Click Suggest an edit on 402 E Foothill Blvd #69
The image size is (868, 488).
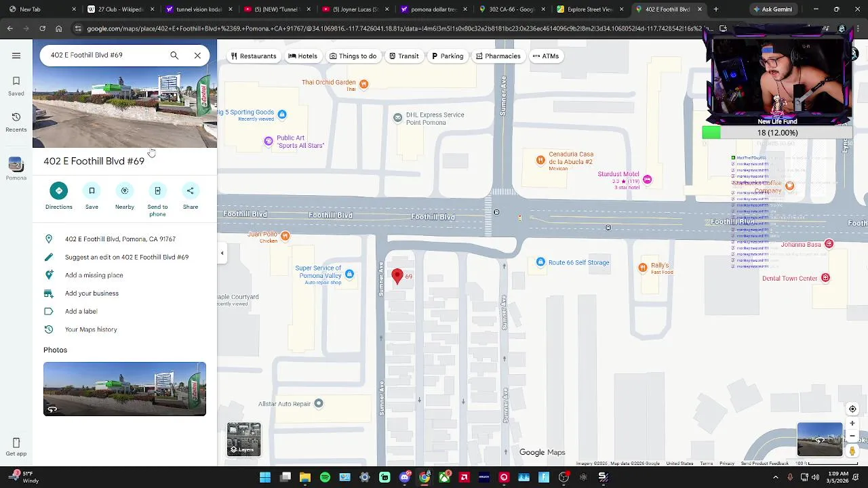tap(125, 257)
